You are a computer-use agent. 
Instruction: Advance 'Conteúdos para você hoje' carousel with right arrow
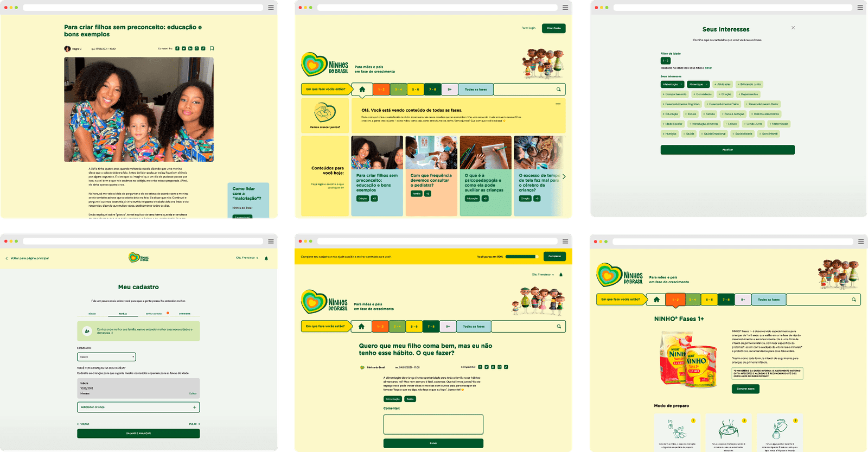pyautogui.click(x=564, y=176)
